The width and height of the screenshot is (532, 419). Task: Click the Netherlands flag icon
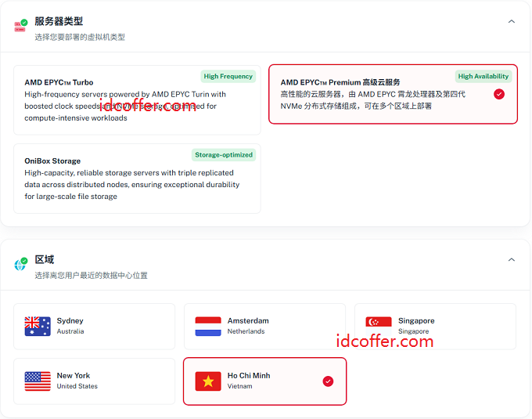coord(208,326)
